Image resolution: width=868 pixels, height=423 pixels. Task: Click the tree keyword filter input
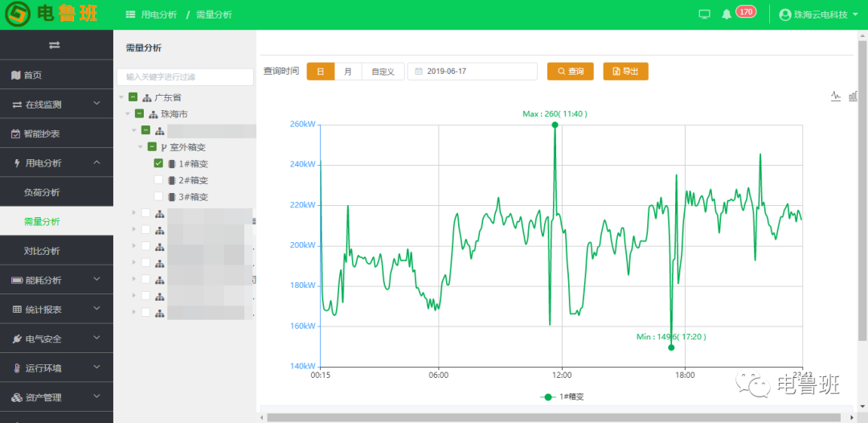click(185, 77)
